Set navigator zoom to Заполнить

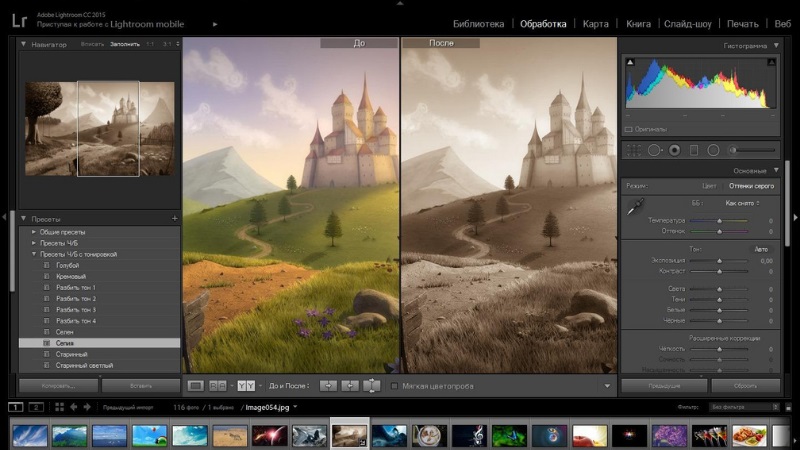click(124, 44)
